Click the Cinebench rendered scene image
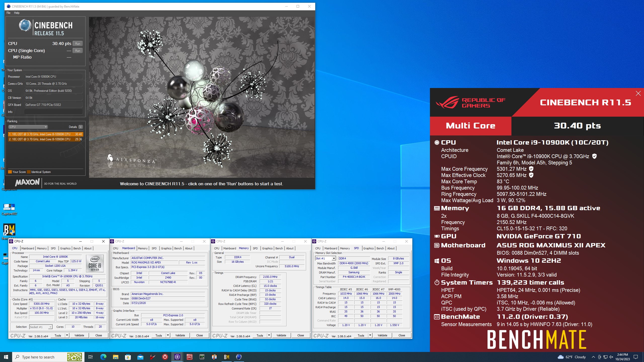Image resolution: width=644 pixels, height=362 pixels. 202,97
